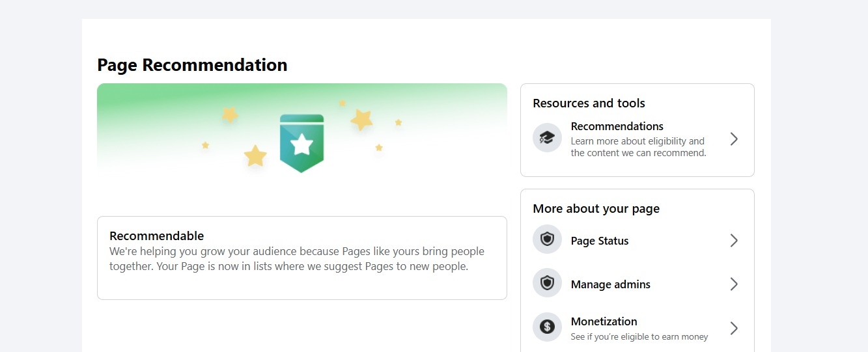868x352 pixels.
Task: Expand the Manage admins chevron arrow
Action: 734,284
